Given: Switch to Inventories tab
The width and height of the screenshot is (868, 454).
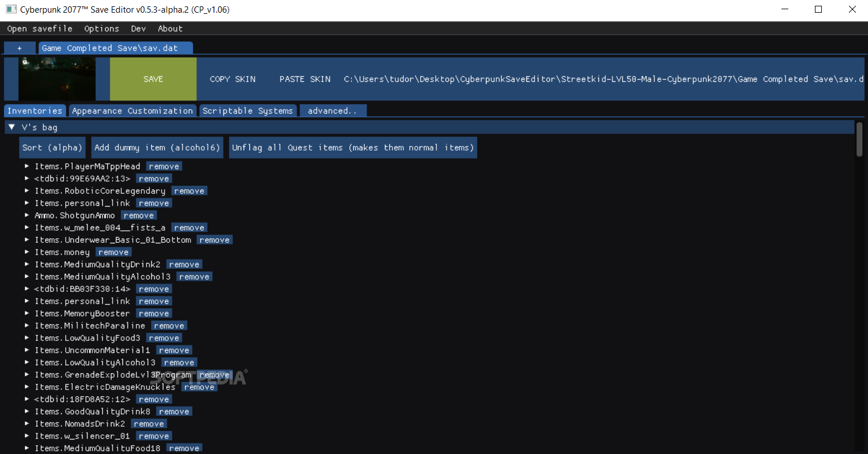Looking at the screenshot, I should tap(35, 111).
